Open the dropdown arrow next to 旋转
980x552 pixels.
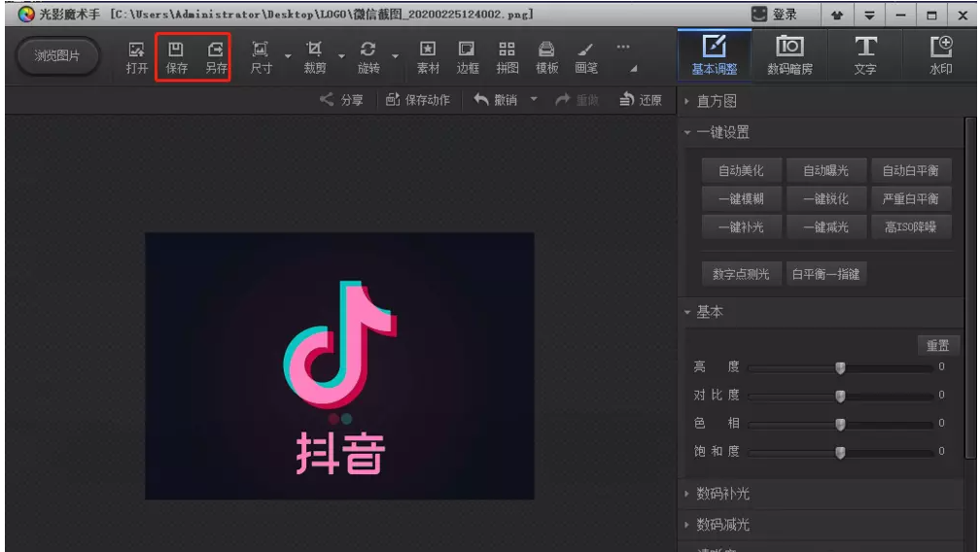396,56
